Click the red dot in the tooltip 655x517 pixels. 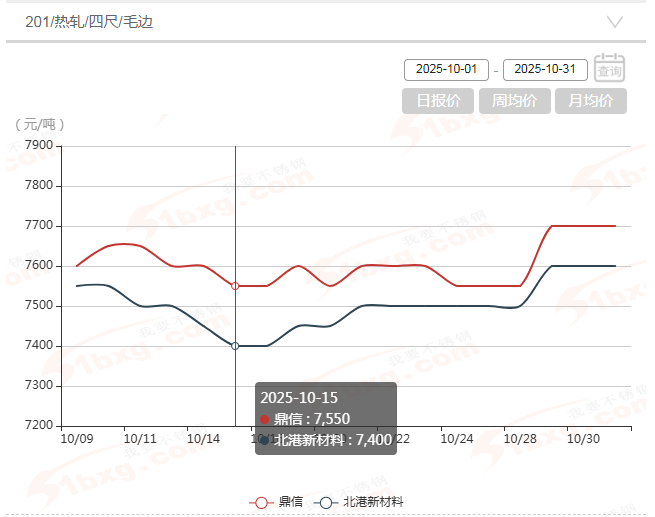coord(265,419)
